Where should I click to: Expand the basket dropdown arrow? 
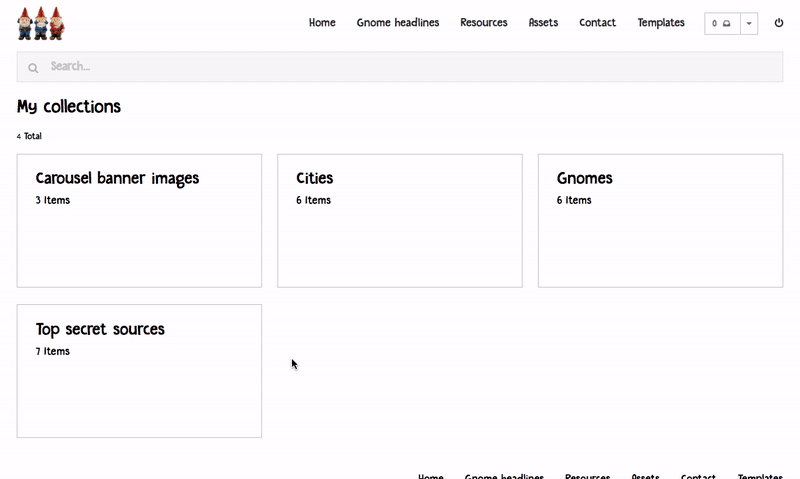click(749, 23)
